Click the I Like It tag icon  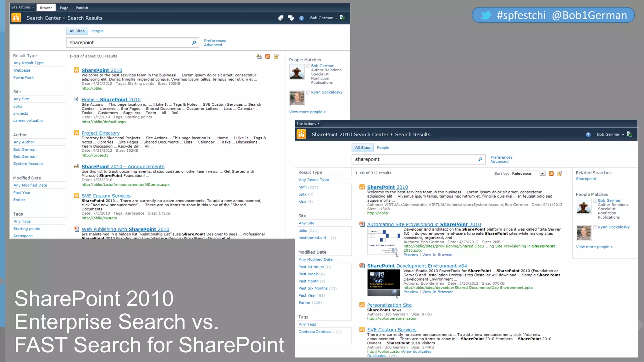(x=280, y=18)
